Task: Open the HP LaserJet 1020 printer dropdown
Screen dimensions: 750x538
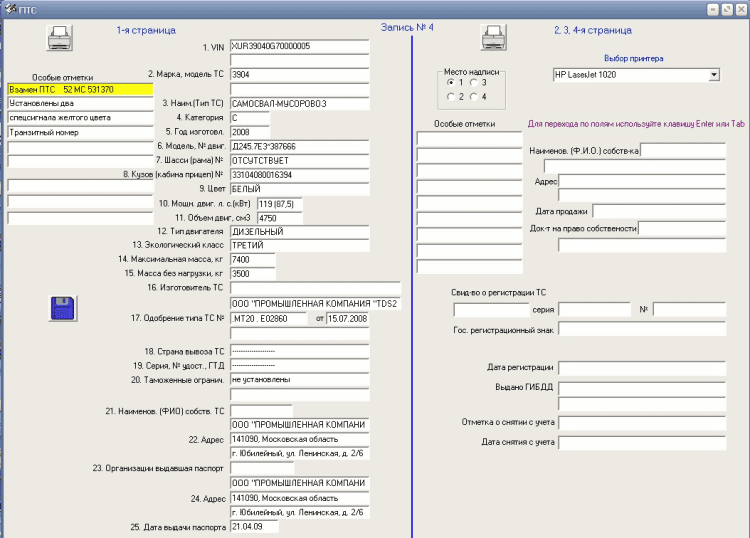Action: coord(714,75)
